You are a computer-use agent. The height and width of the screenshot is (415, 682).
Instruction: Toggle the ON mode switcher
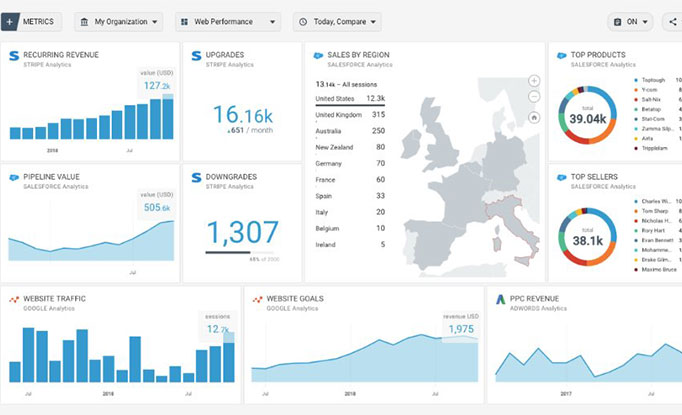(x=630, y=21)
